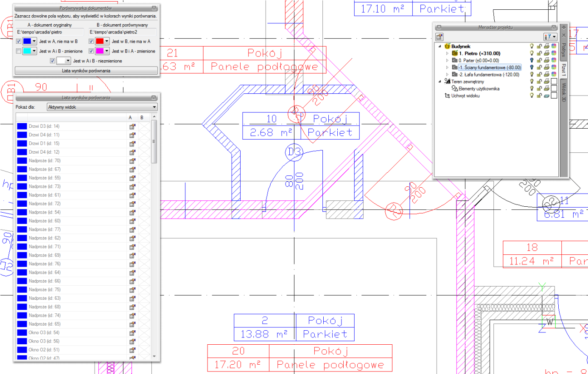Click column A icon for Nadproże (id: 70)
The image size is (588, 374).
(132, 161)
